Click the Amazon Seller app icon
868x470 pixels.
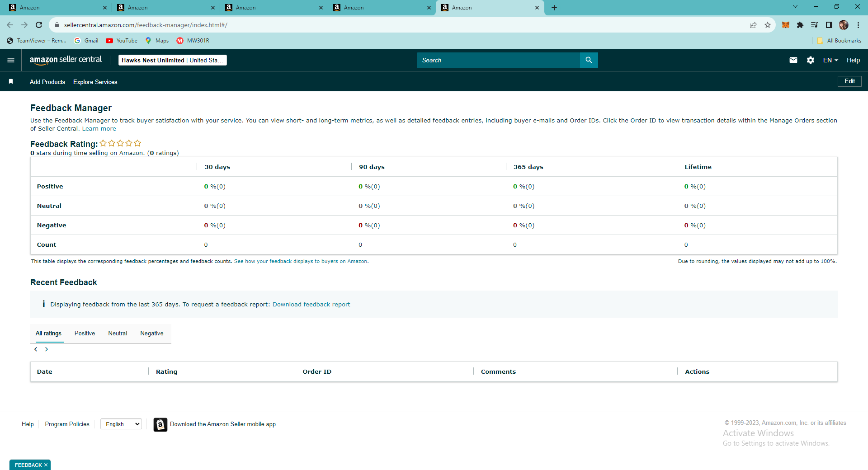160,424
